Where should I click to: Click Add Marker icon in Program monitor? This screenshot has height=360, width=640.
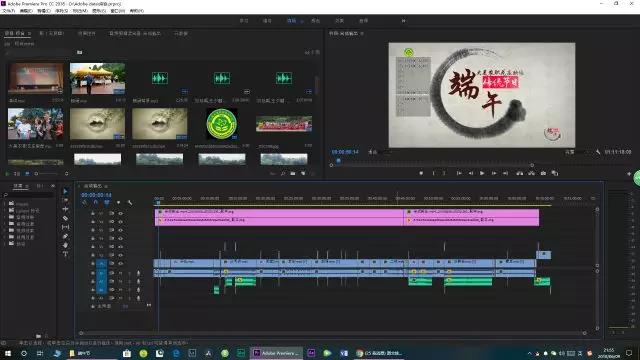[421, 173]
